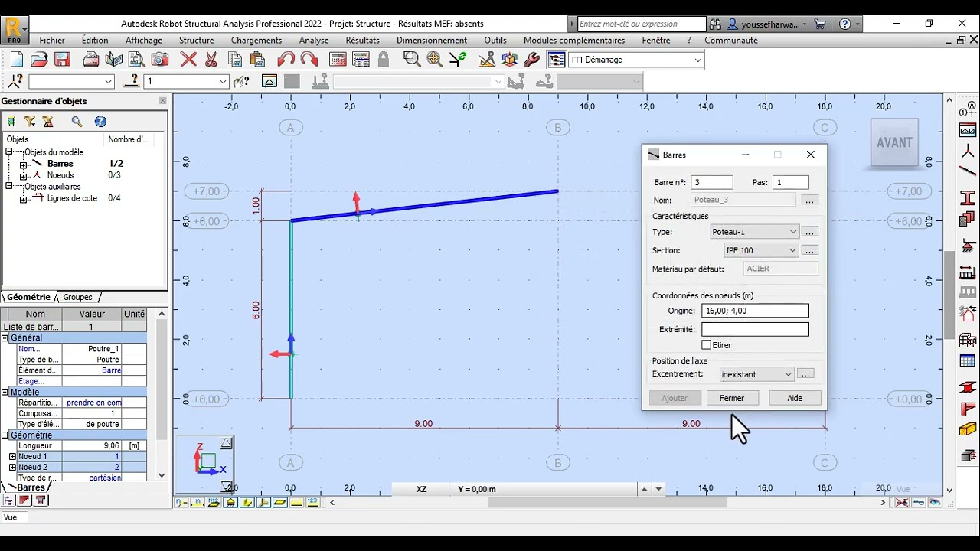Open the Dimensionnement menu

click(x=432, y=41)
